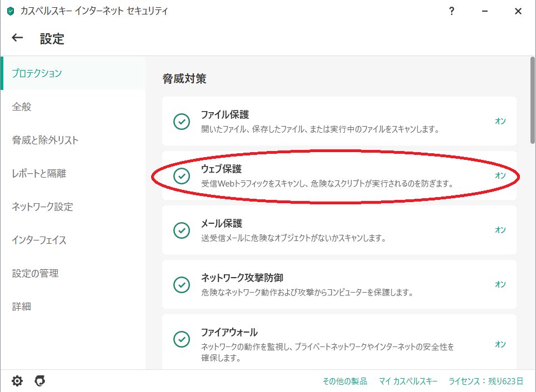Screen dimensions: 536x392
Task: Open the ネットワーク攻撃防御 settings title
Action: (242, 278)
